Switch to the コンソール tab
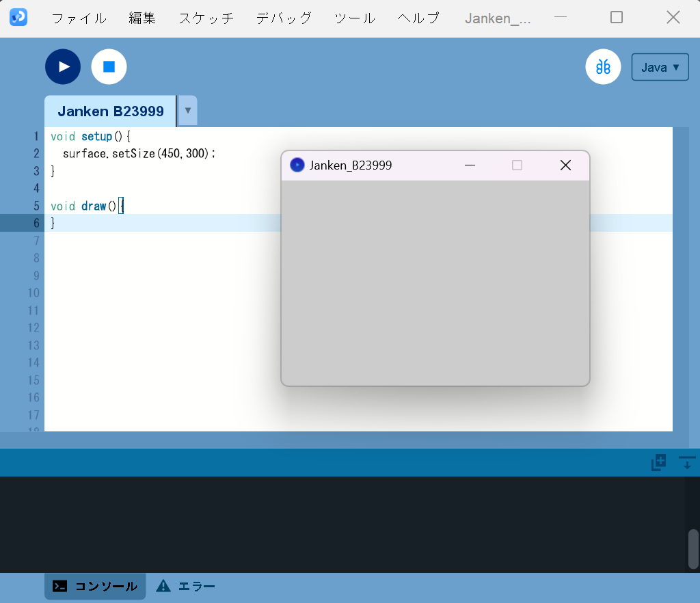 (x=95, y=586)
